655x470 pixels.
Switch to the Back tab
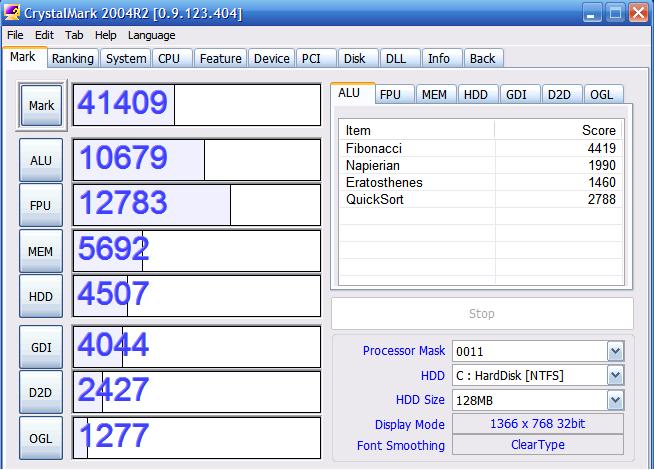[x=483, y=58]
